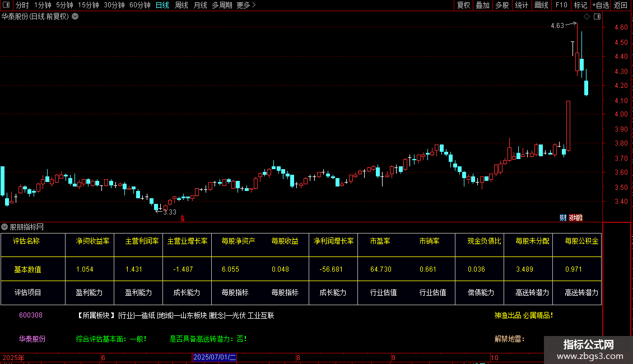633x364 pixels.
Task: Click the 主营利润率 column header
Action: tap(142, 241)
